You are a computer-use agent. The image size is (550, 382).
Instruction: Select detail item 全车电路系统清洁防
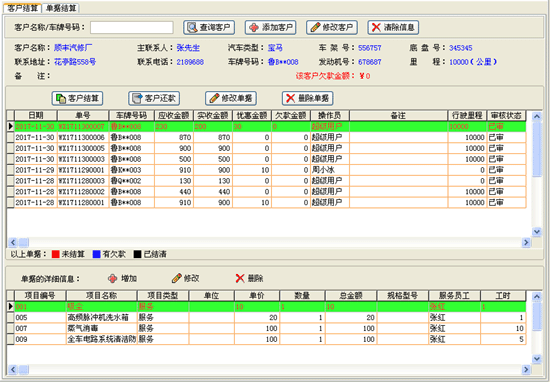(102, 340)
